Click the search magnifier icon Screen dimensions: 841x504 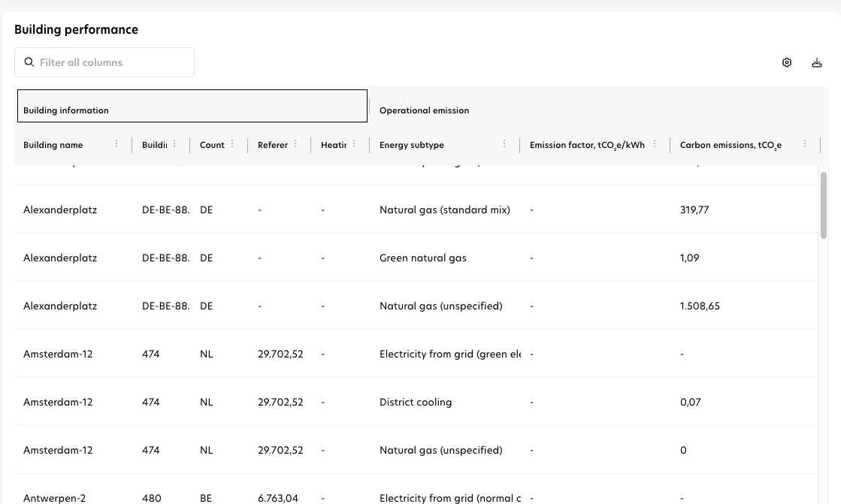click(29, 62)
